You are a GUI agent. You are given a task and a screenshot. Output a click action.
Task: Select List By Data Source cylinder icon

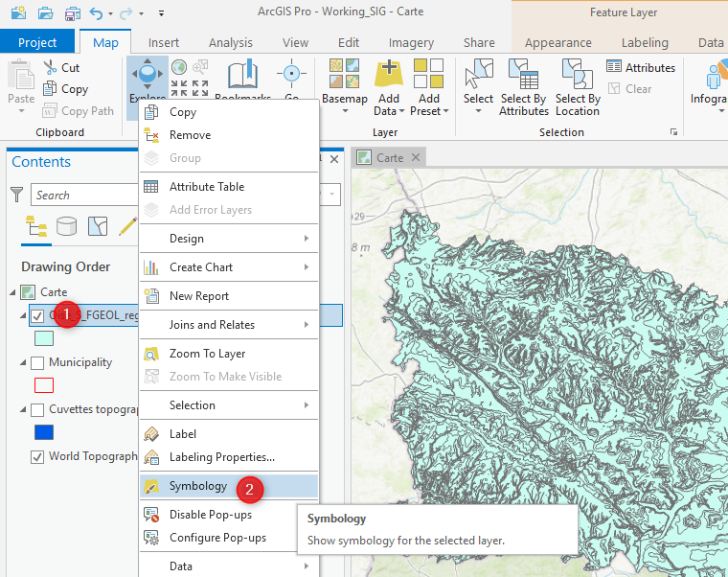tap(66, 227)
